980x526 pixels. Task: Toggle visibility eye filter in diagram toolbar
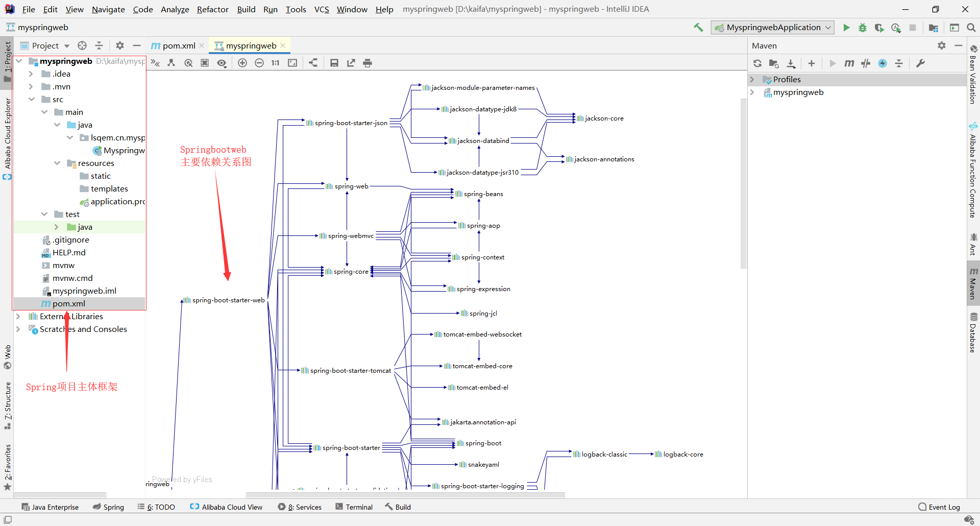click(222, 63)
